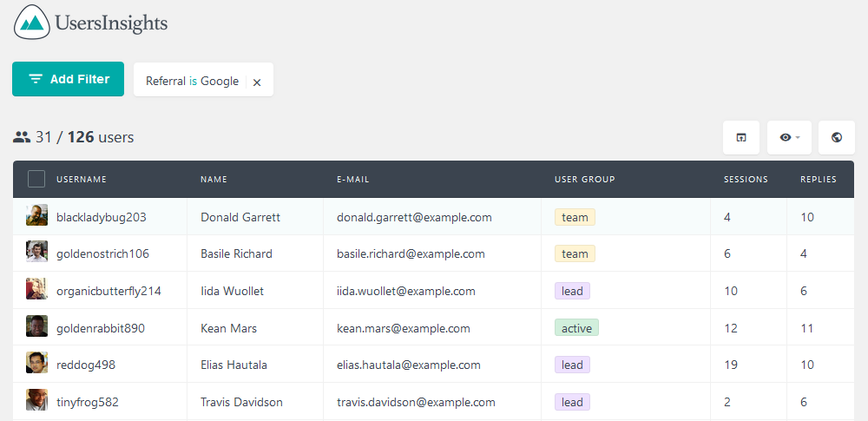This screenshot has width=868, height=421.
Task: Click the Add Filter button
Action: tap(68, 79)
